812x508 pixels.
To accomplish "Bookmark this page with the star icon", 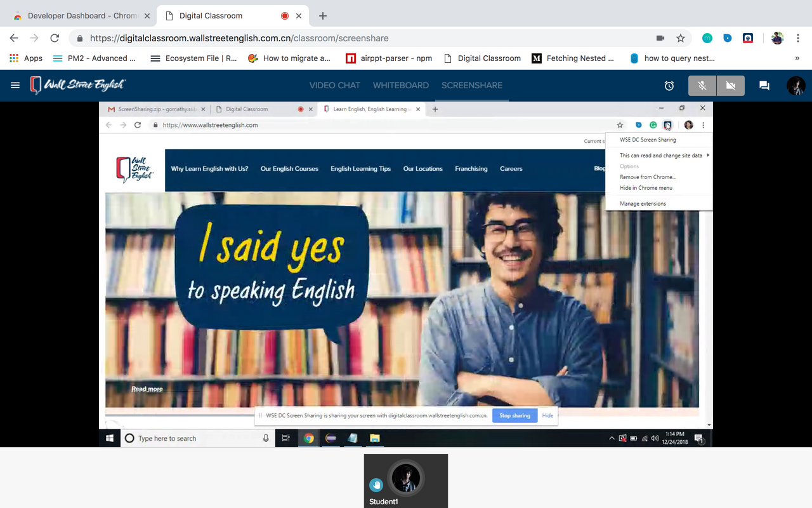I will click(x=681, y=38).
